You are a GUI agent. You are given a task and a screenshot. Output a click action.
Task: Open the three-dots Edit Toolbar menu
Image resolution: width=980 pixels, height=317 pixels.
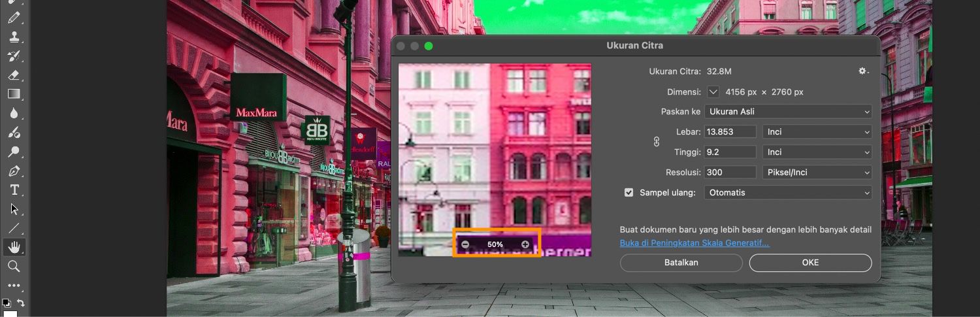[14, 286]
